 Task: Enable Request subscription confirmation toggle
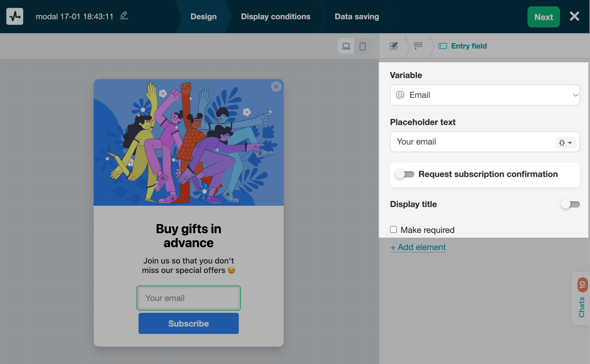pyautogui.click(x=405, y=174)
